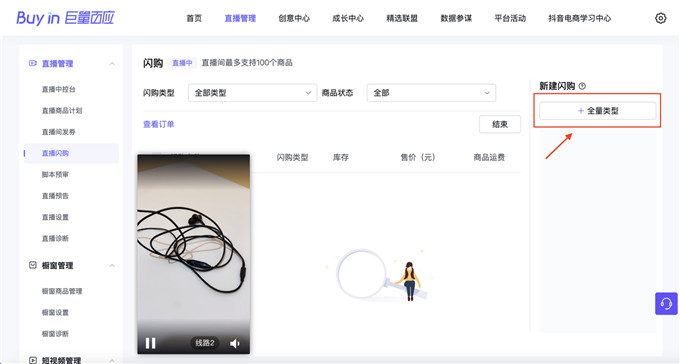Open 直播诊断 in sidebar

(x=55, y=238)
